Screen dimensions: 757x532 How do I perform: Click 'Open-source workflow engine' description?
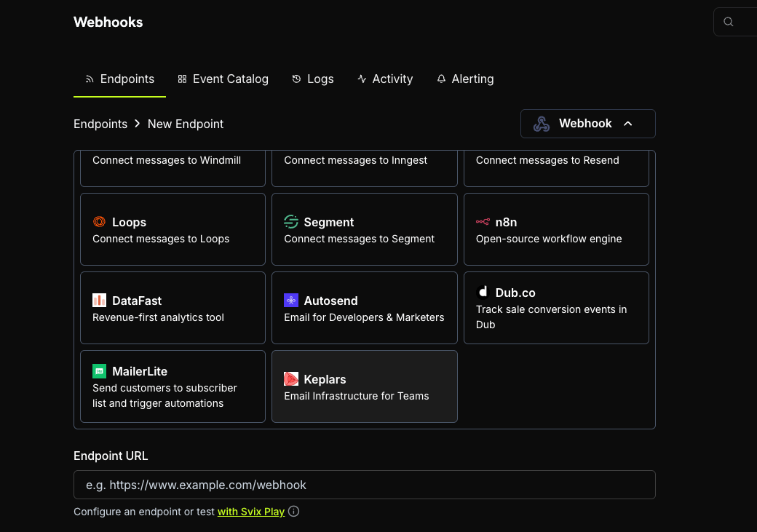549,239
